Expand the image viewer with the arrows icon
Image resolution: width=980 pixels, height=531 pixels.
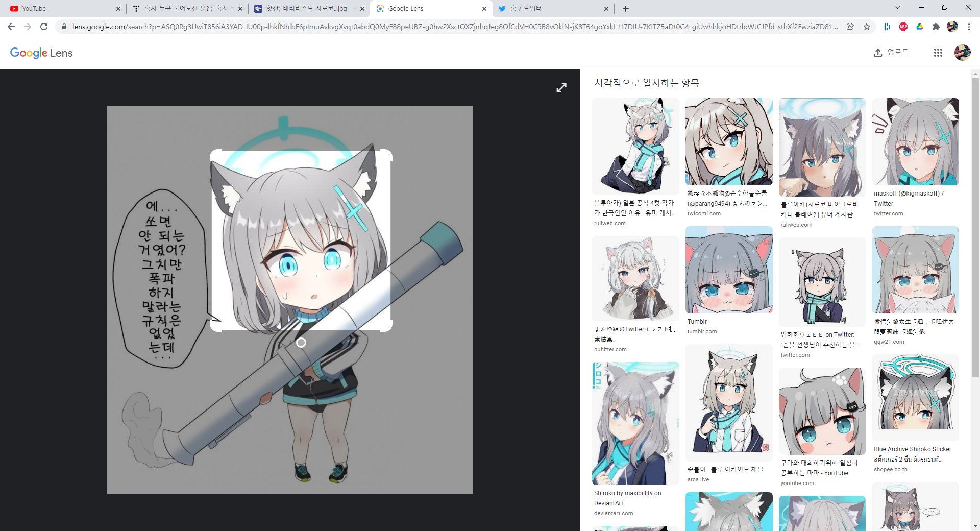point(561,88)
